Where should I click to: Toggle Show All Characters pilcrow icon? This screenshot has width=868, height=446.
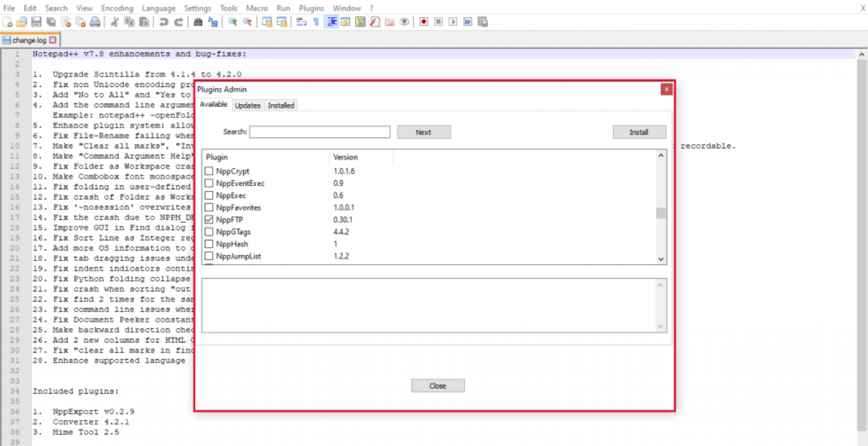[315, 22]
